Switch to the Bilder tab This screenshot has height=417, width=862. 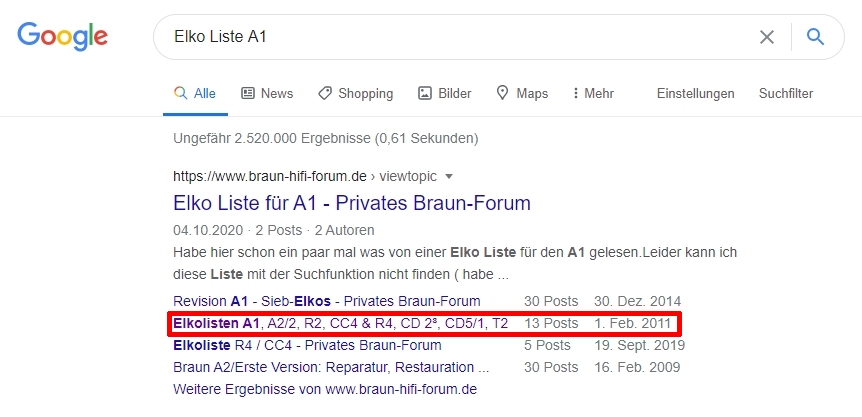tap(445, 93)
